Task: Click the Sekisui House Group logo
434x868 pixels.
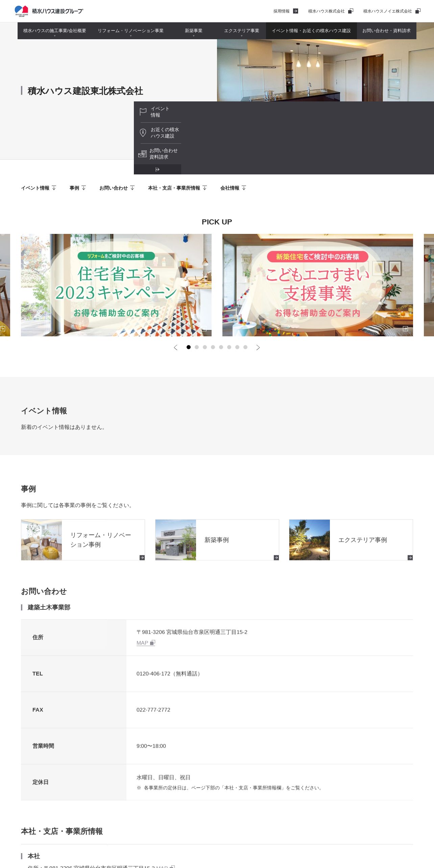Action: pyautogui.click(x=49, y=11)
